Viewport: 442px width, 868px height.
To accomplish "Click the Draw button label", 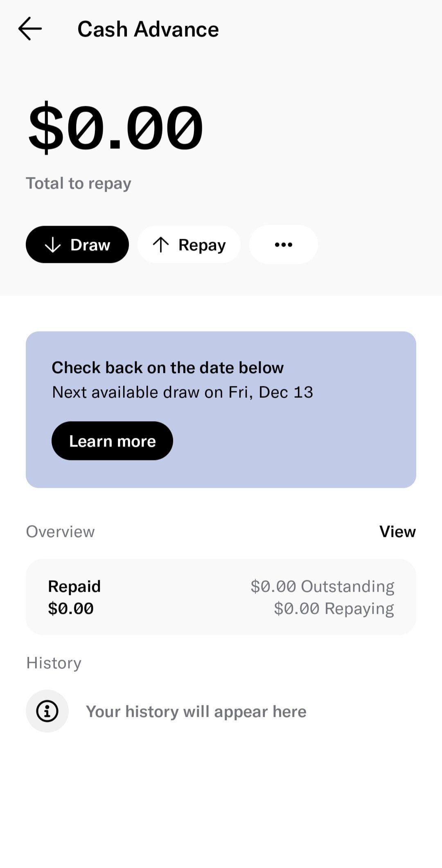I will pos(90,245).
